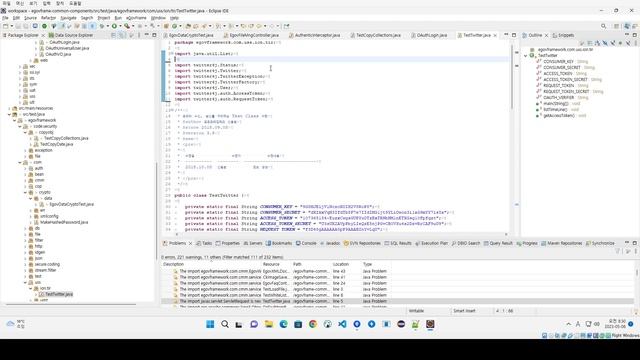Image resolution: width=640 pixels, height=360 pixels.
Task: Close the Package Explorer tab
Action: click(43, 36)
